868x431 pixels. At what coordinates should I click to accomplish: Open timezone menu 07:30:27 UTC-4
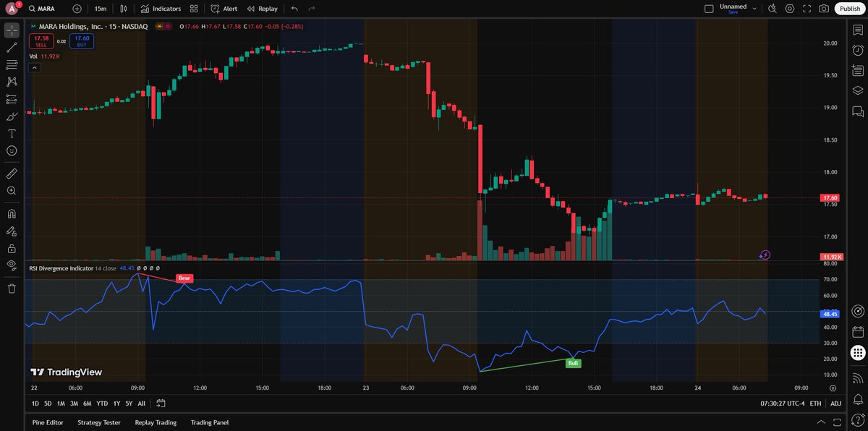pos(780,403)
